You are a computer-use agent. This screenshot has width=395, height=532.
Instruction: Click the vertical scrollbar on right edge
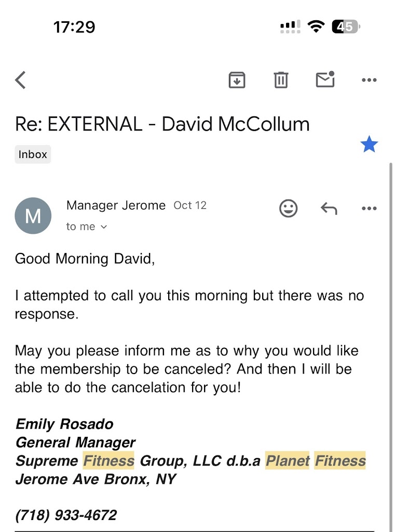[391, 312]
